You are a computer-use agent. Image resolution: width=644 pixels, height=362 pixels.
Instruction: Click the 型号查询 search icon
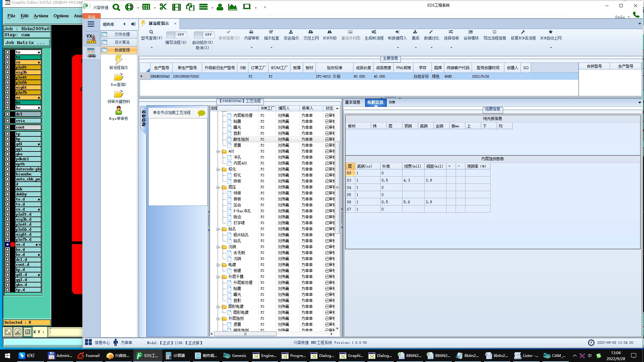[x=151, y=32]
